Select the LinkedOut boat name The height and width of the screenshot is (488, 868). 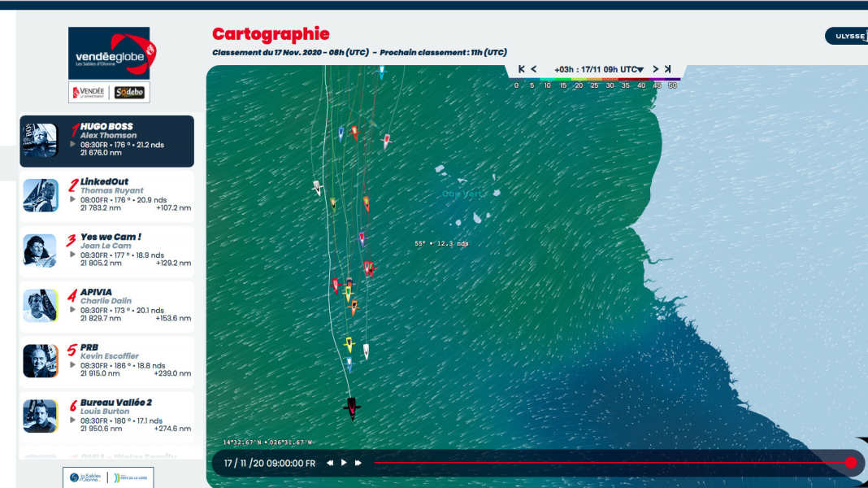click(104, 181)
